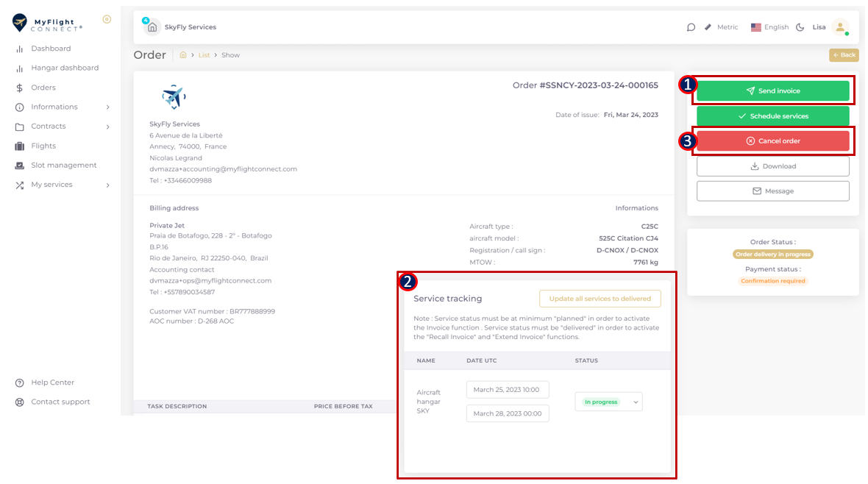The image size is (868, 484).
Task: Click the Informations info circle icon
Action: [19, 107]
